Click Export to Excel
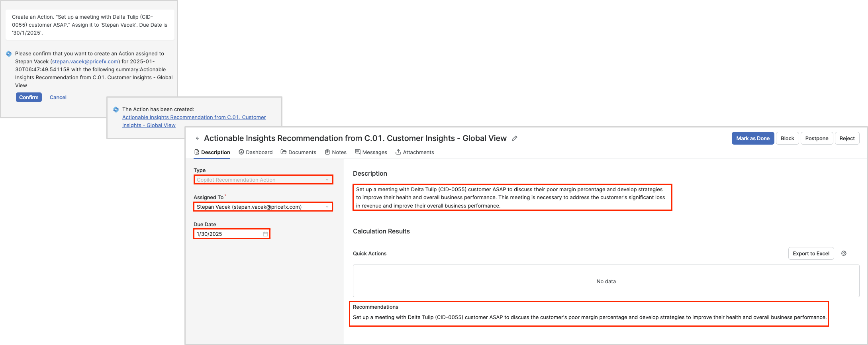This screenshot has width=868, height=345. coord(811,253)
